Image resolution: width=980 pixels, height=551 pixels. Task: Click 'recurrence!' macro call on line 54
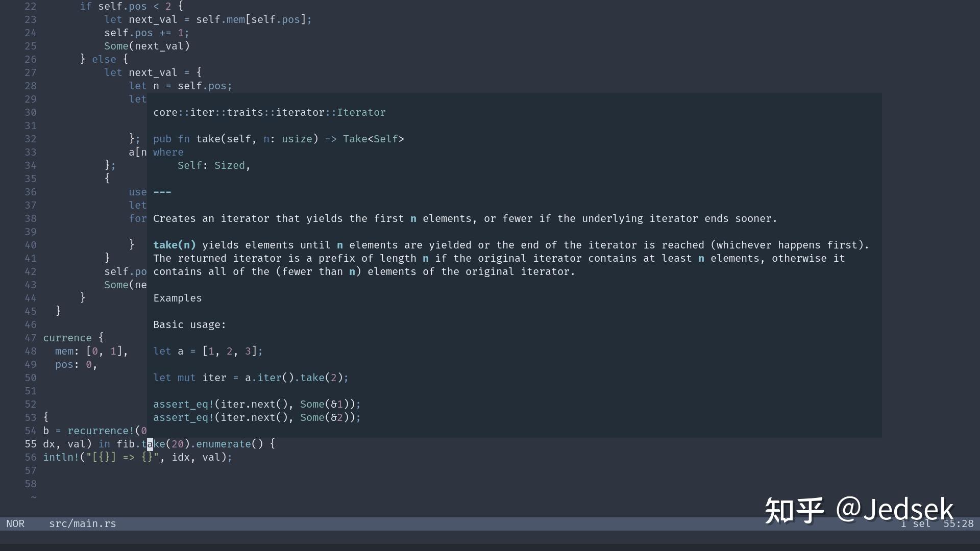[x=100, y=431]
